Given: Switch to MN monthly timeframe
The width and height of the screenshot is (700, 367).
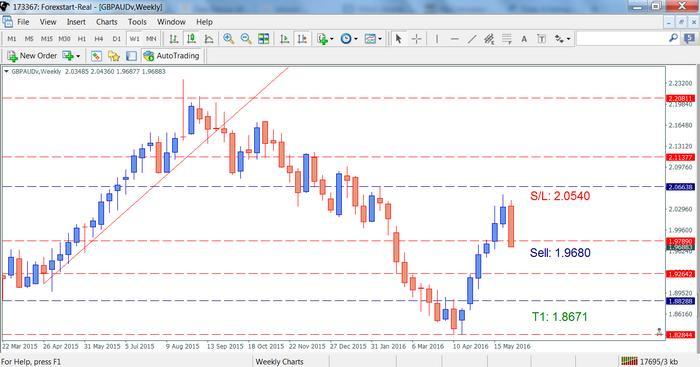Looking at the screenshot, I should 151,39.
